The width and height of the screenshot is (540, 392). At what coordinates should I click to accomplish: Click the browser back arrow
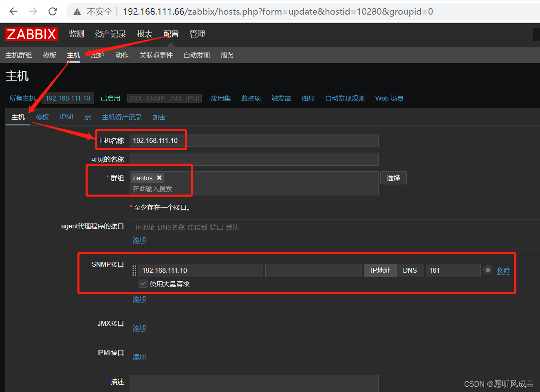(13, 11)
